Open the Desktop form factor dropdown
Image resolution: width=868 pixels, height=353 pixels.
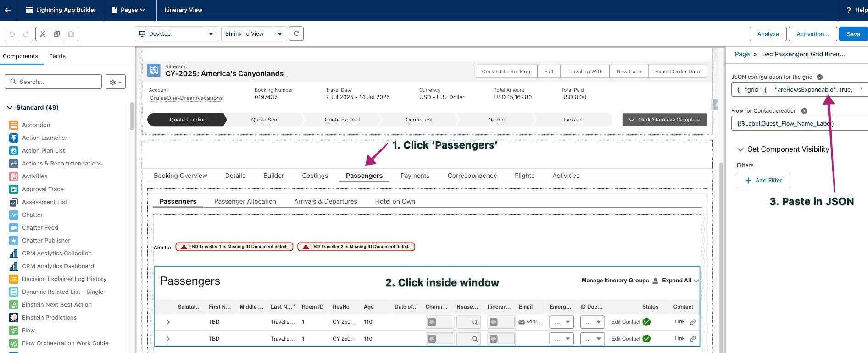(177, 34)
